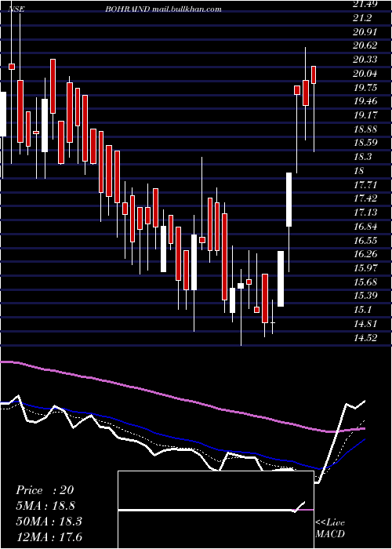Click the 17.13 price axis label
This screenshot has height=549, width=392.
coord(365,213)
